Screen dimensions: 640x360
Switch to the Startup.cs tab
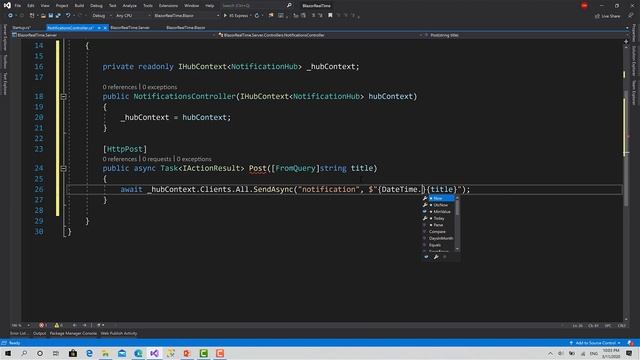22,28
